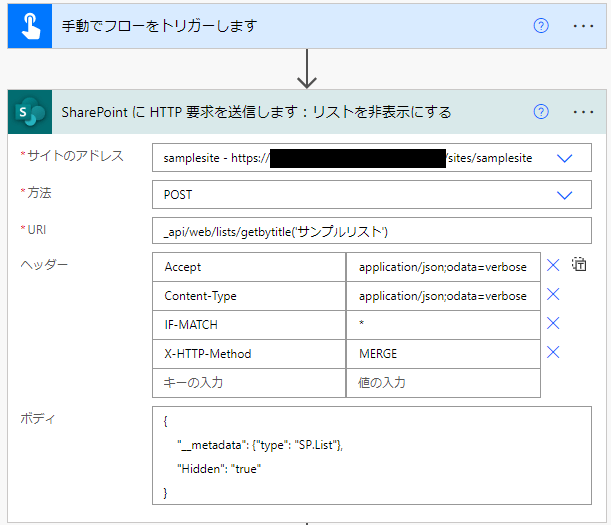
Task: Click the SharePoint HTTP request action title
Action: (x=256, y=112)
